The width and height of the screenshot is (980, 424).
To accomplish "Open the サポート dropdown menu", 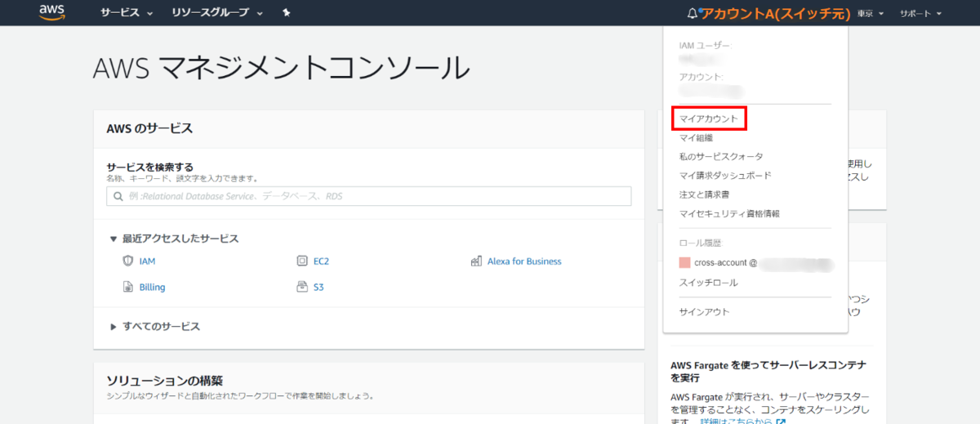I will pos(920,14).
